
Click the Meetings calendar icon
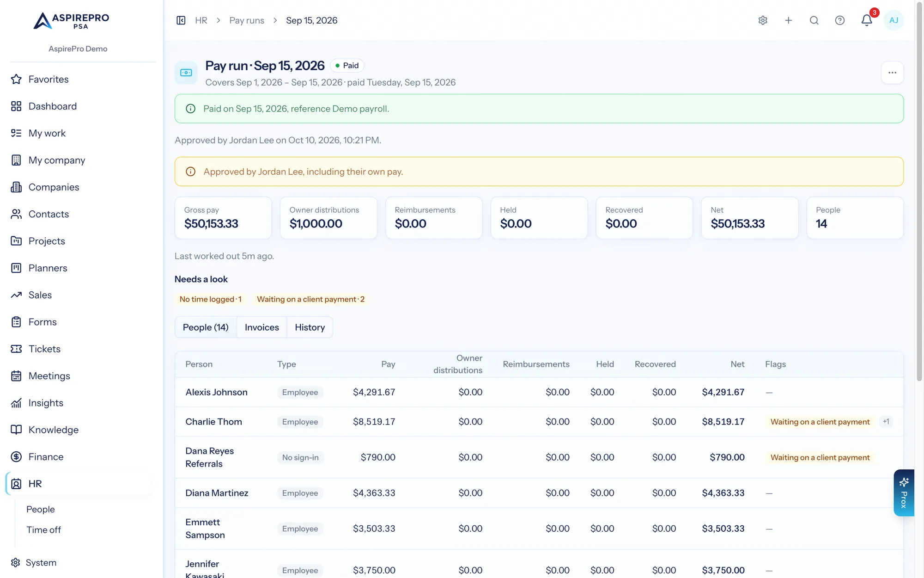click(16, 376)
